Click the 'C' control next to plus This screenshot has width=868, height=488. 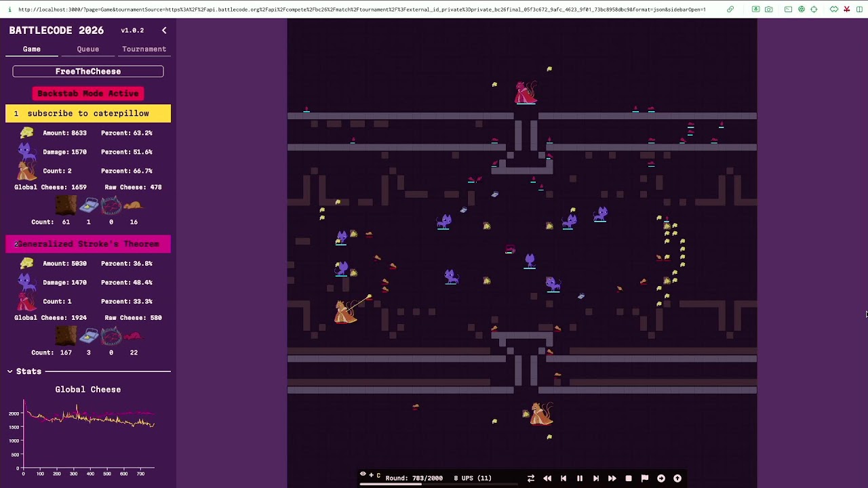tap(378, 475)
